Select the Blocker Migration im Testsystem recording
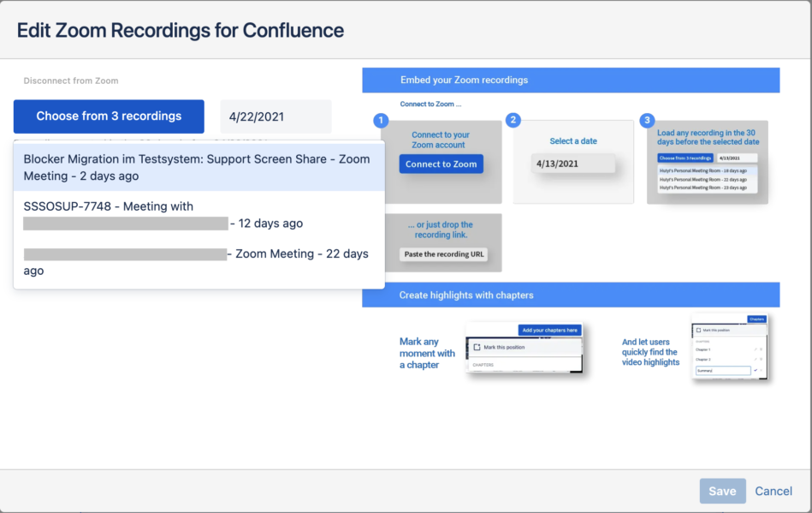This screenshot has width=812, height=513. (199, 167)
